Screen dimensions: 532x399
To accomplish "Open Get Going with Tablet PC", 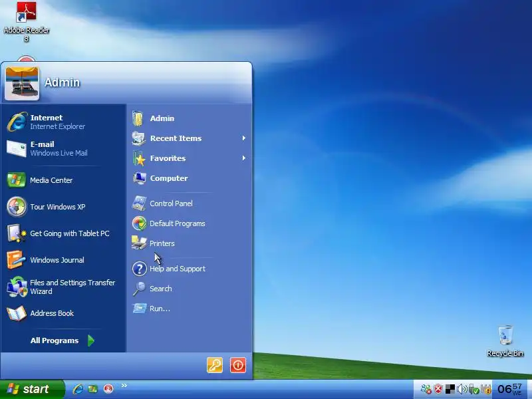I will (63, 233).
